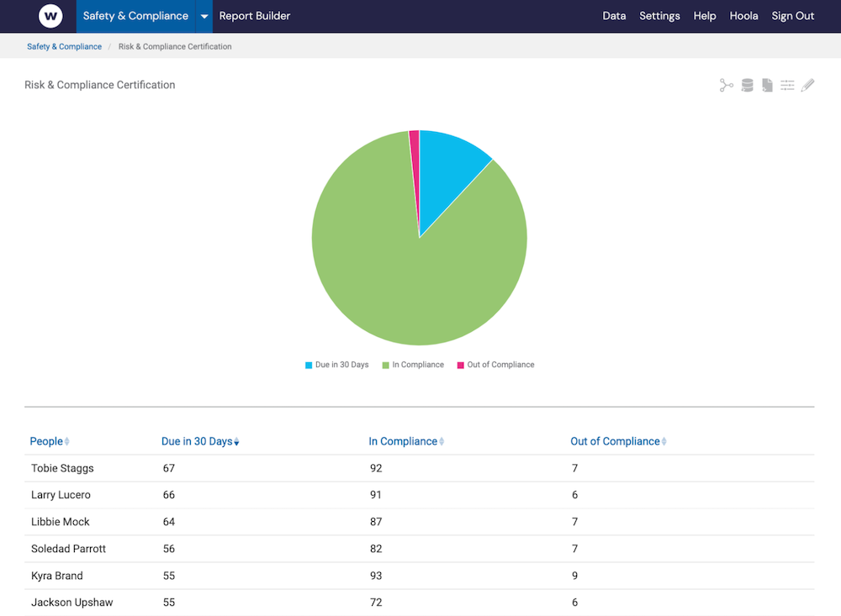
Task: Switch to the Report Builder tab
Action: click(x=254, y=15)
